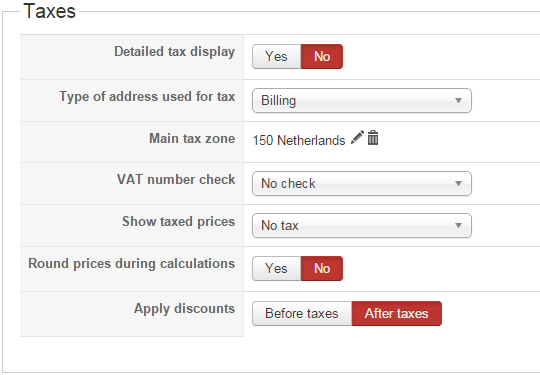Click the arrow on the No check combo box
The width and height of the screenshot is (540, 375).
pyautogui.click(x=458, y=184)
